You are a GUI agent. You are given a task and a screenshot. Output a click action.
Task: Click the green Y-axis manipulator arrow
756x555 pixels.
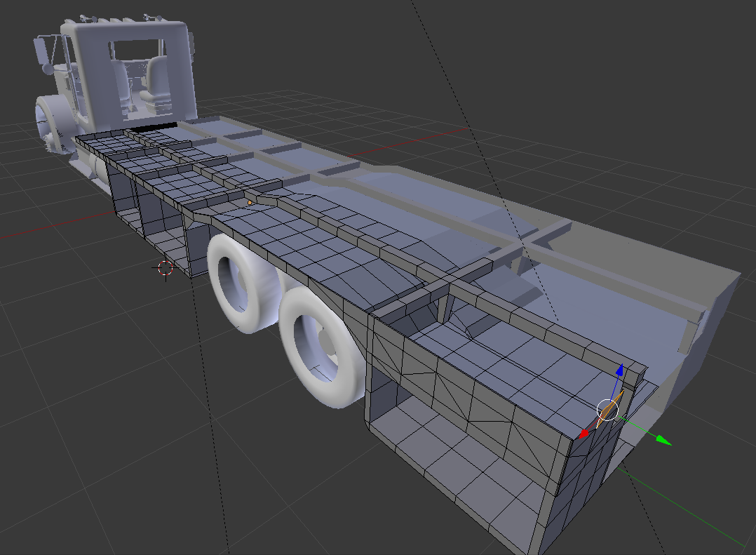coord(664,440)
